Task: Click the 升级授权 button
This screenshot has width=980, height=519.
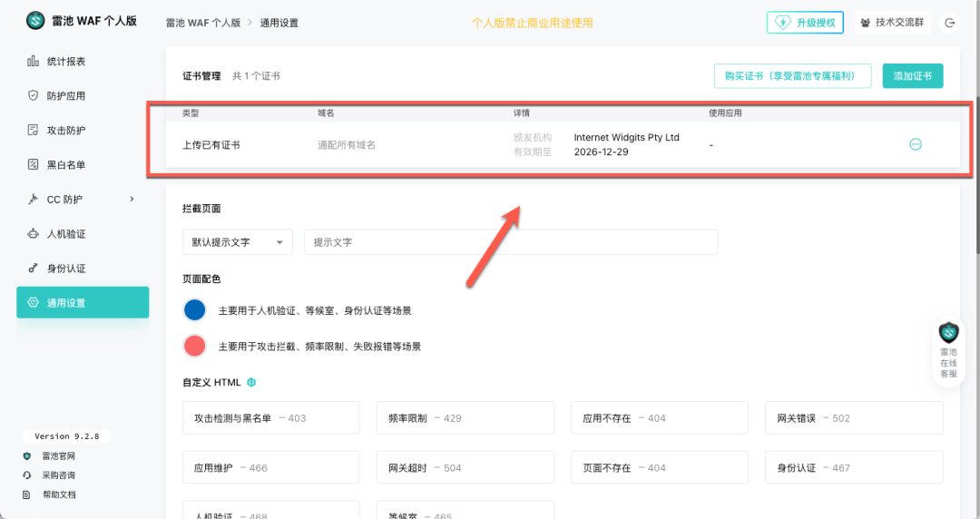Action: point(807,23)
